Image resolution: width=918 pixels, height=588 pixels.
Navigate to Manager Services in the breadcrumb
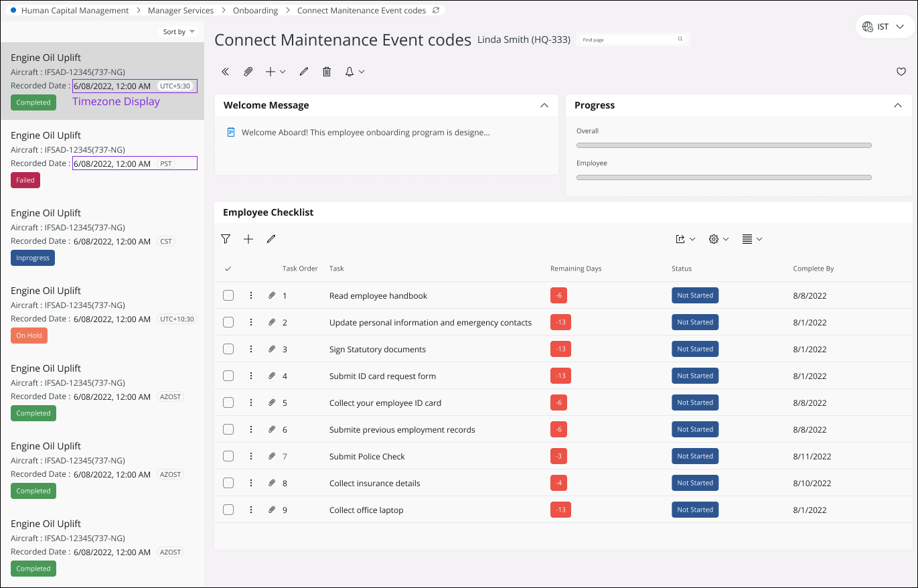(181, 11)
